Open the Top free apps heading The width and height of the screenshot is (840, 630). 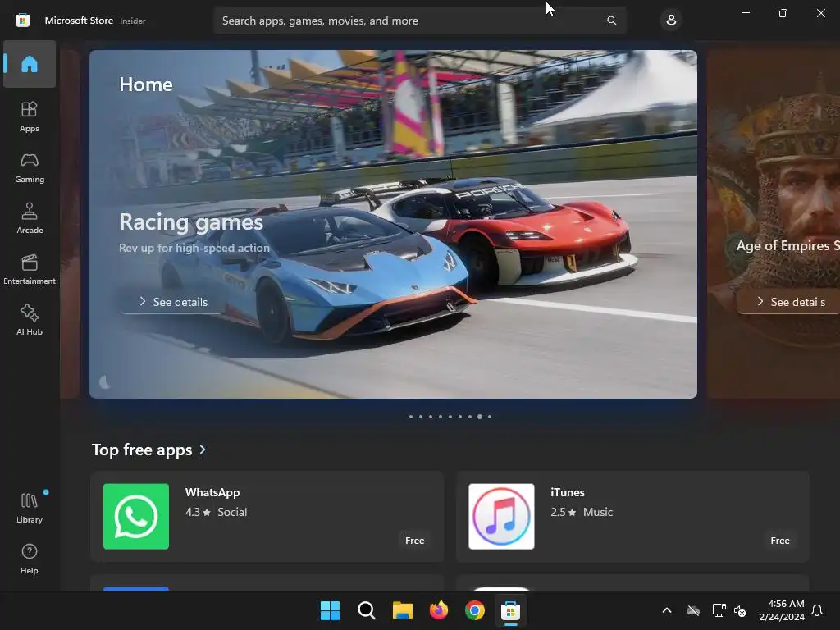click(x=142, y=450)
